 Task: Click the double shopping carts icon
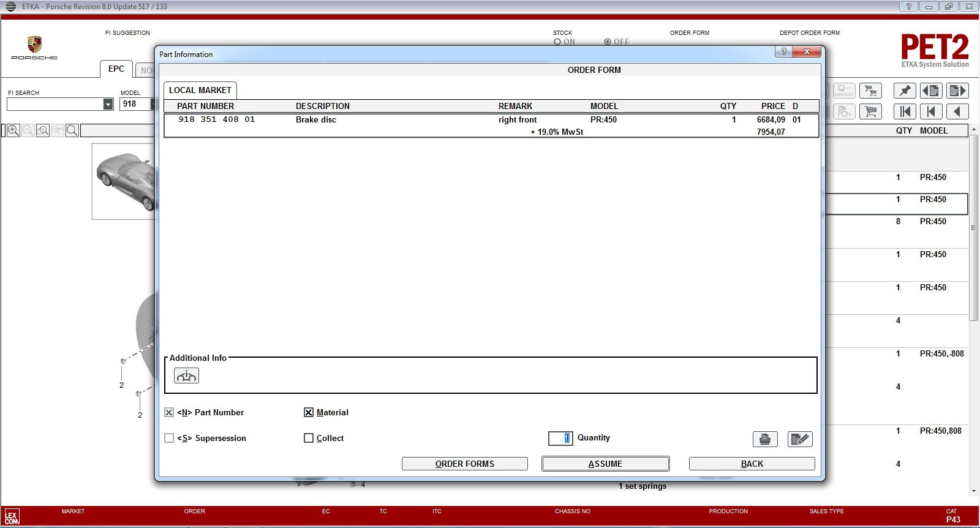[x=870, y=91]
